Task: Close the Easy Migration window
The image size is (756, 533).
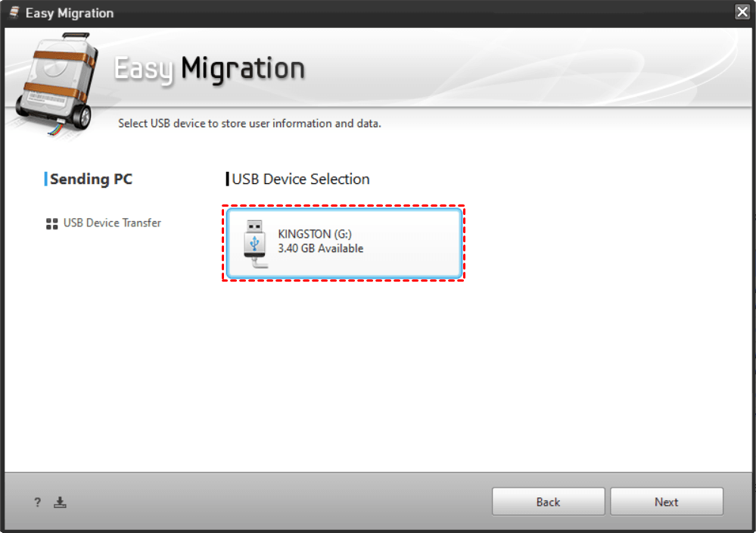Action: 742,12
